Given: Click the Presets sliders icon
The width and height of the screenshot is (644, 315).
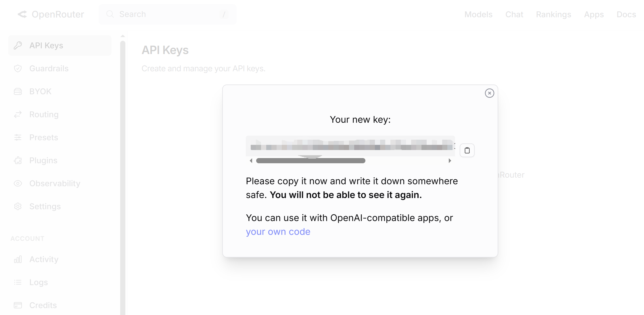Looking at the screenshot, I should [18, 137].
